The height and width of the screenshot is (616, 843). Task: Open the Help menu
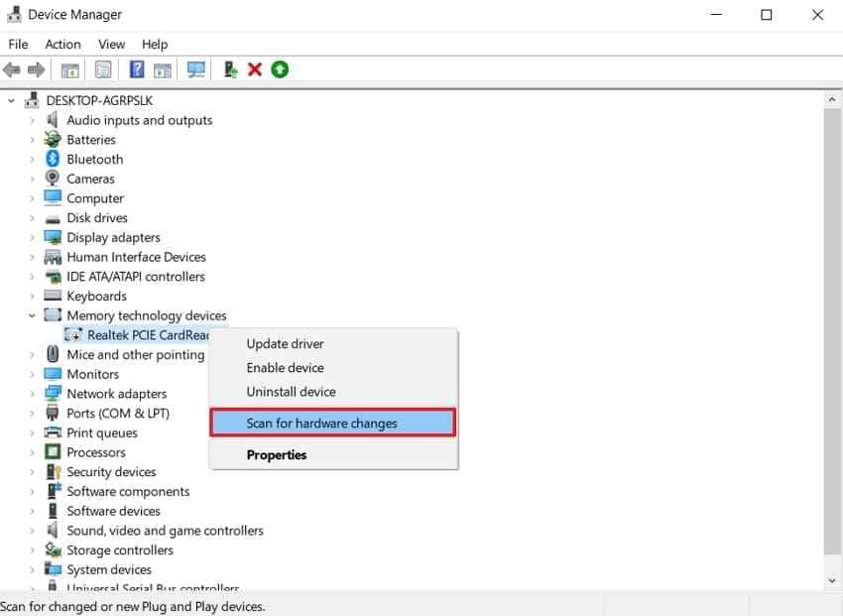point(155,44)
